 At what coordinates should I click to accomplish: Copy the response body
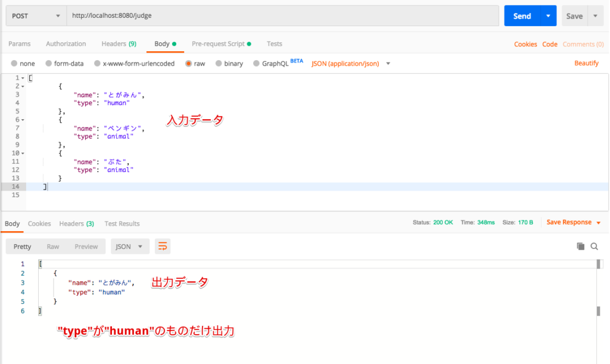580,246
